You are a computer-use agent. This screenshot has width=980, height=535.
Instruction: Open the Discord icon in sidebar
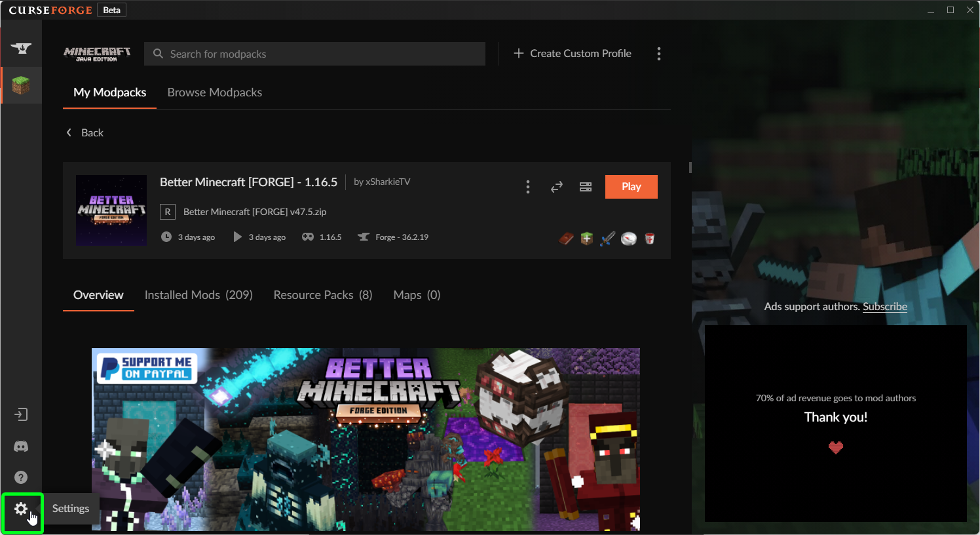pyautogui.click(x=21, y=446)
